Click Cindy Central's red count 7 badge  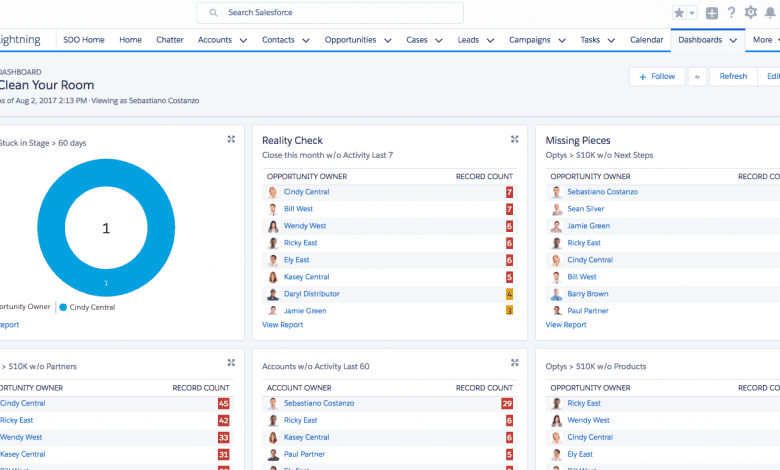pos(509,192)
